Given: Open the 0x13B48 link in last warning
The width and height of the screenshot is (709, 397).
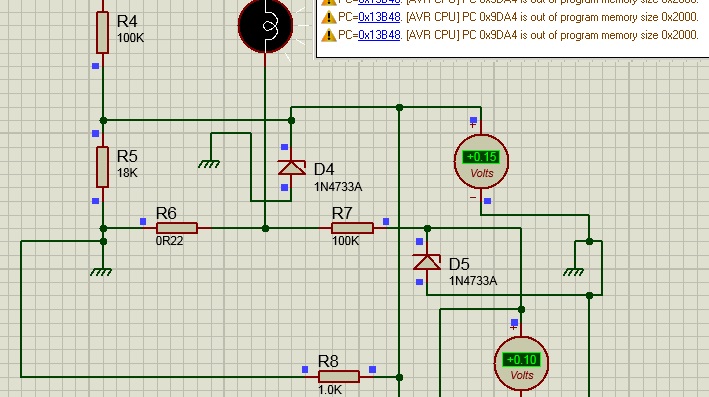Looking at the screenshot, I should coord(379,35).
